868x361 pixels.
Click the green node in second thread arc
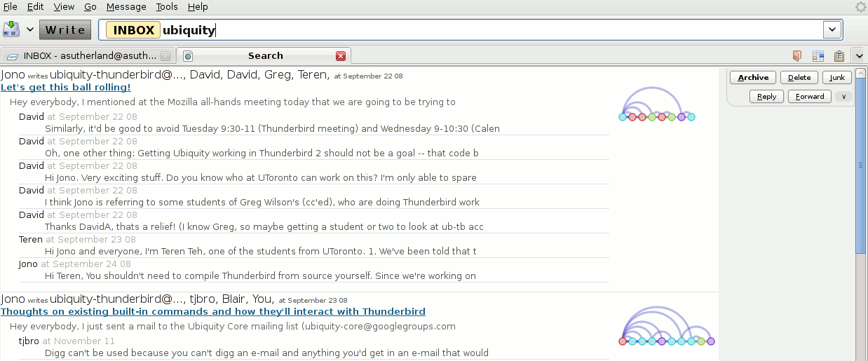pos(701,341)
